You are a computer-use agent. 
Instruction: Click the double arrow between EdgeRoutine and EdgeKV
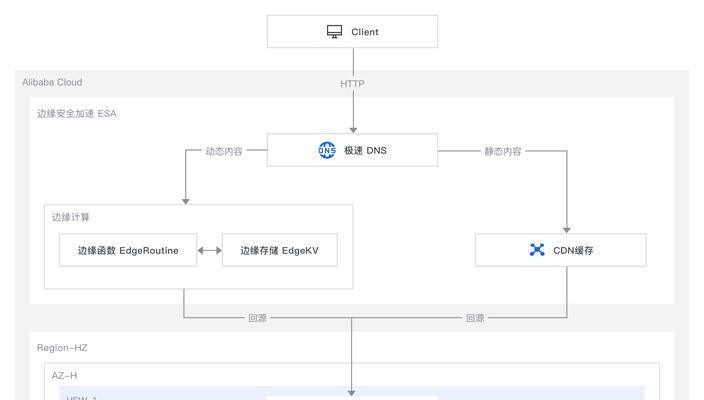pos(210,250)
